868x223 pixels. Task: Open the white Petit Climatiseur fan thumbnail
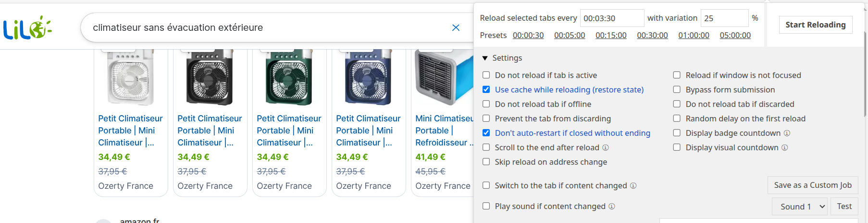coord(131,77)
